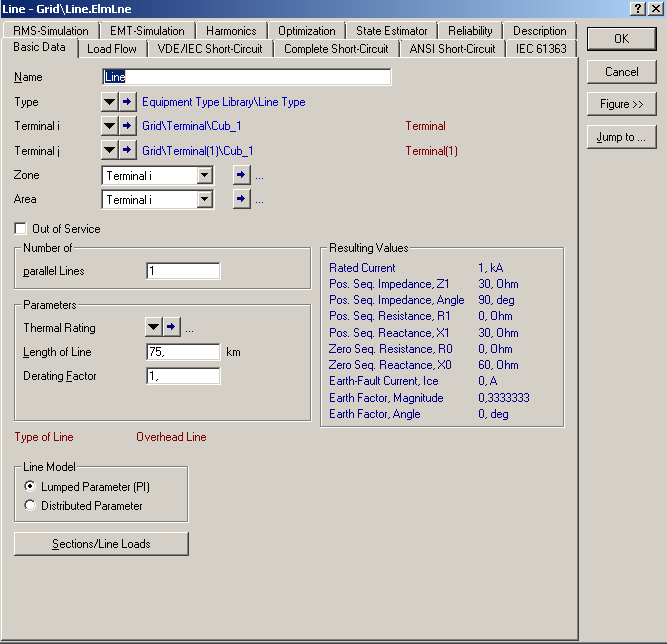The image size is (667, 644).
Task: Open the VDE/IEC Short-Circuit tab
Action: (210, 49)
